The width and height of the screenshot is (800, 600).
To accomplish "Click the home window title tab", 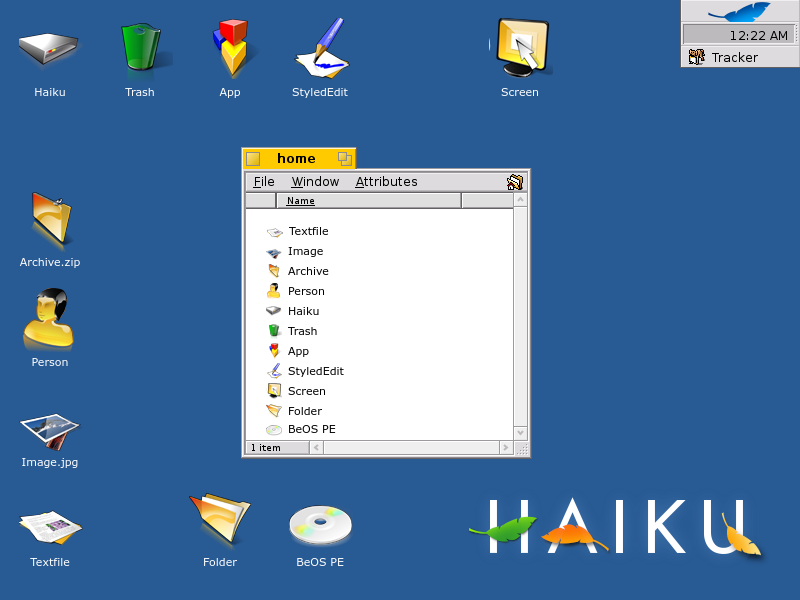I will (x=298, y=158).
